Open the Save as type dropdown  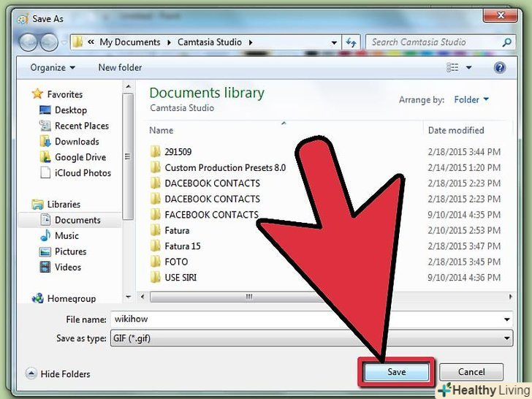(x=311, y=338)
